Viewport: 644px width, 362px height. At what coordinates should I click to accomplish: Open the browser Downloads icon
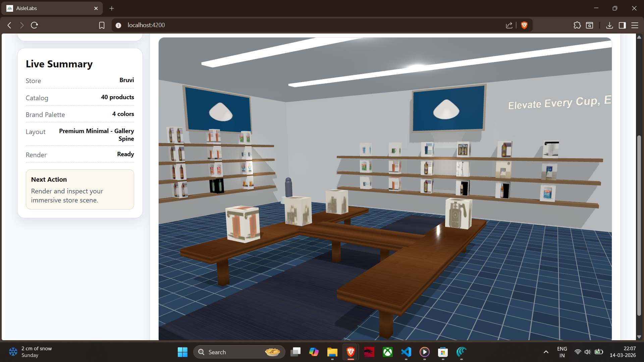click(x=609, y=25)
